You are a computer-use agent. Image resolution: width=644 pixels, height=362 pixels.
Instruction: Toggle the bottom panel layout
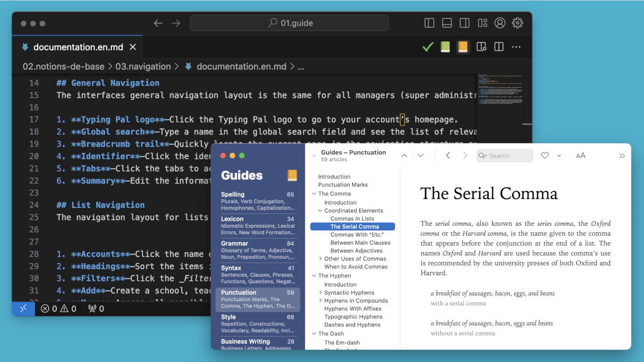447,23
